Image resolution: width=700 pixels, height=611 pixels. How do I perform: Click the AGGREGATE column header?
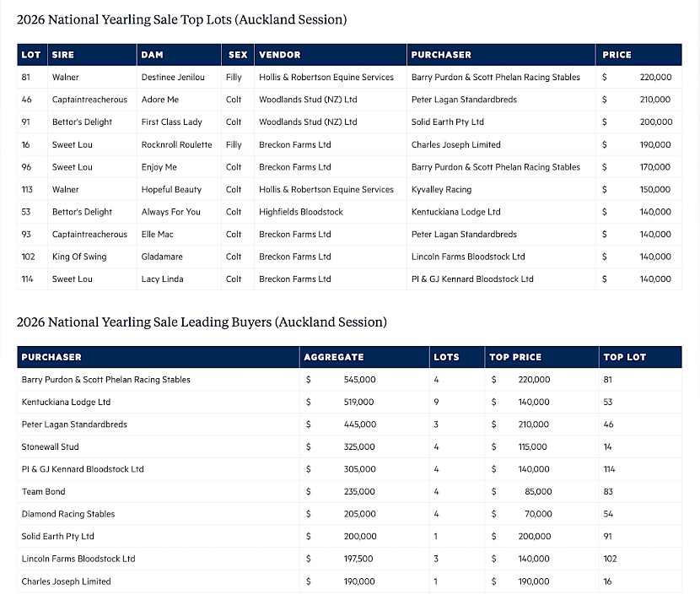[x=334, y=357]
